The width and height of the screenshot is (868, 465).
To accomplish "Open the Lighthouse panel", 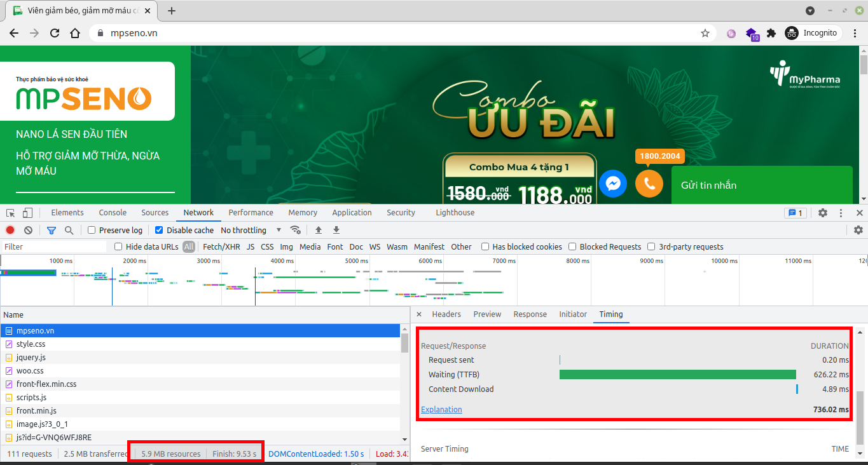I will click(455, 213).
